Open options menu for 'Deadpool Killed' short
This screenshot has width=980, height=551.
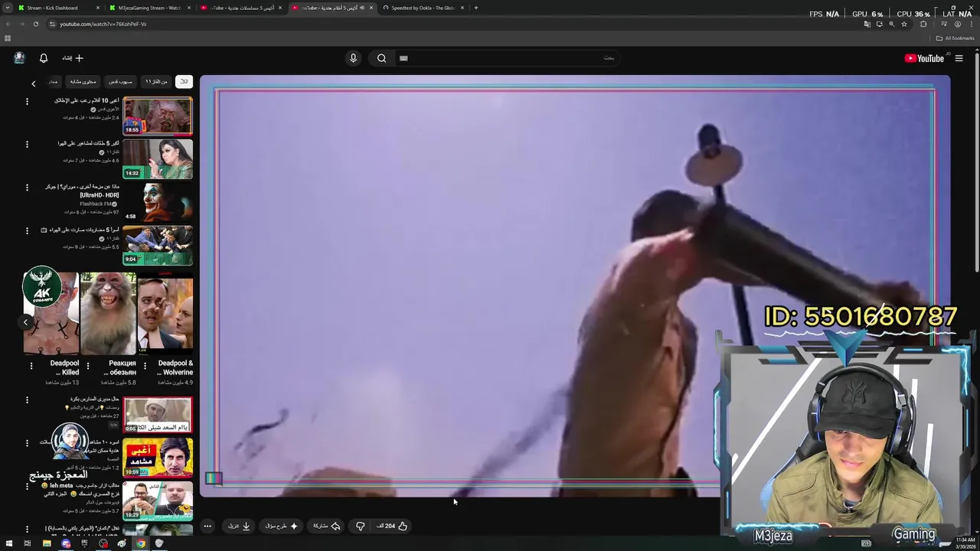point(31,367)
